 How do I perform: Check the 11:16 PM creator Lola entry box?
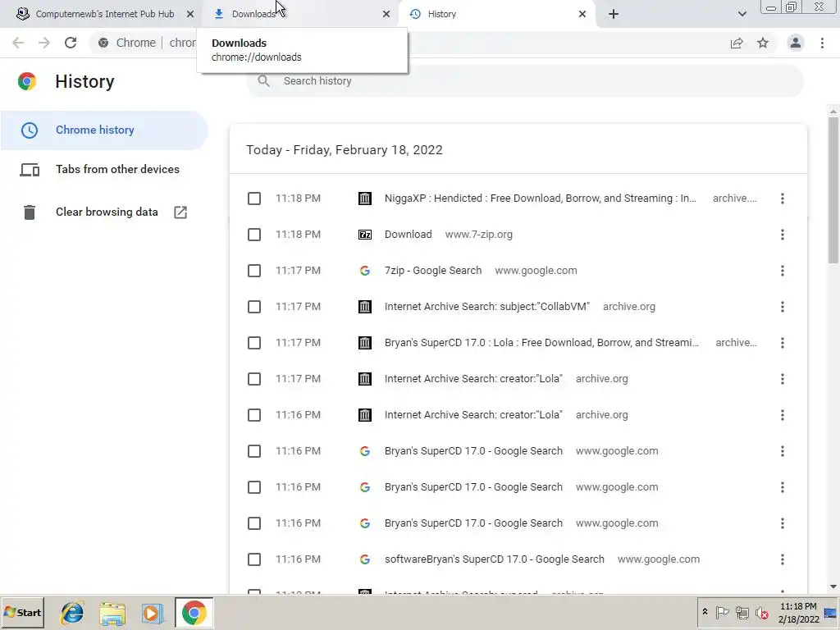coord(254,415)
